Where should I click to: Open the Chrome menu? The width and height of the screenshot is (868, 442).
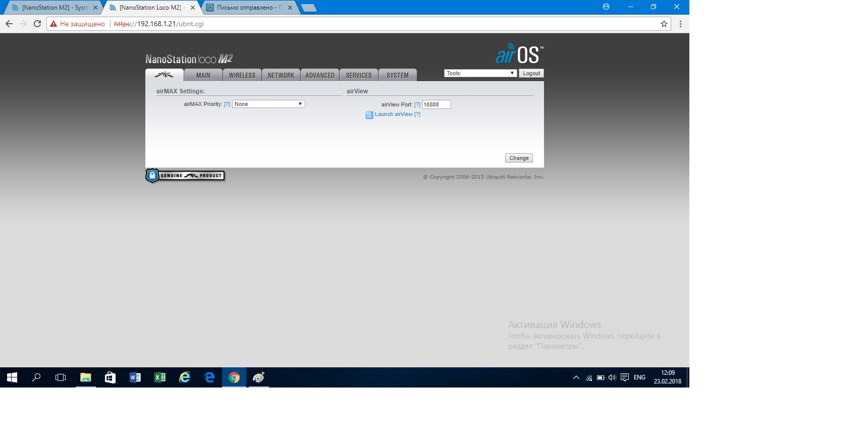pyautogui.click(x=680, y=24)
